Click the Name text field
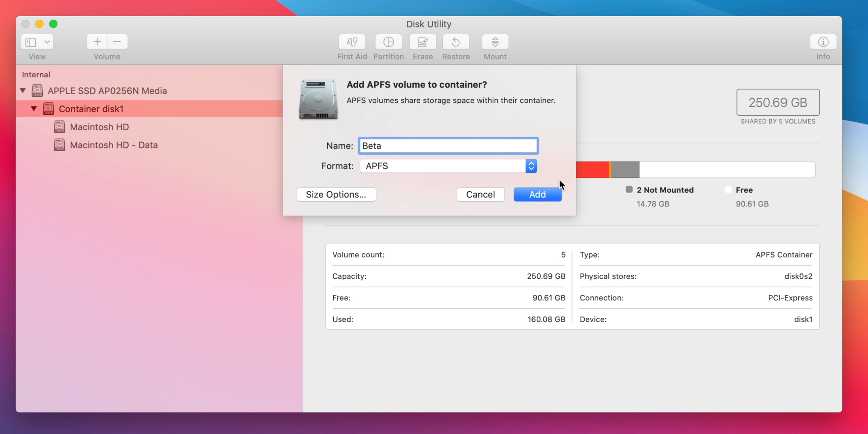The height and width of the screenshot is (434, 868). [448, 146]
